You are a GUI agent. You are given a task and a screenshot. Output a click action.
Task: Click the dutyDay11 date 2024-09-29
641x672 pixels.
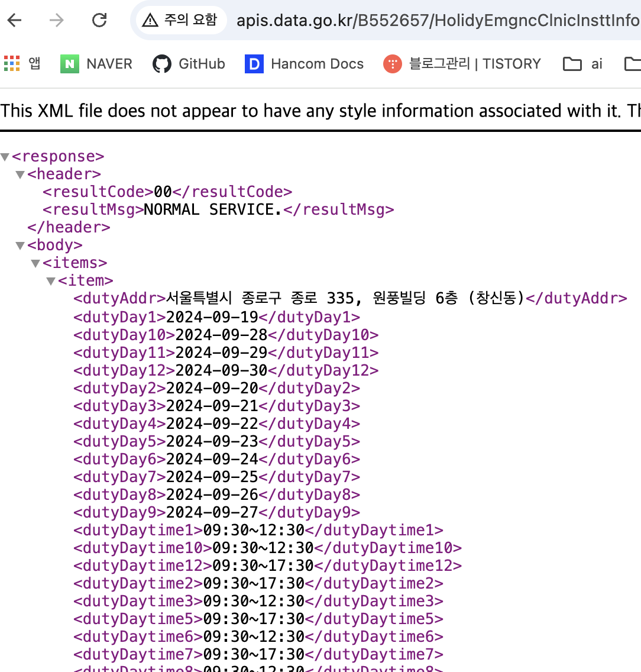pyautogui.click(x=222, y=353)
